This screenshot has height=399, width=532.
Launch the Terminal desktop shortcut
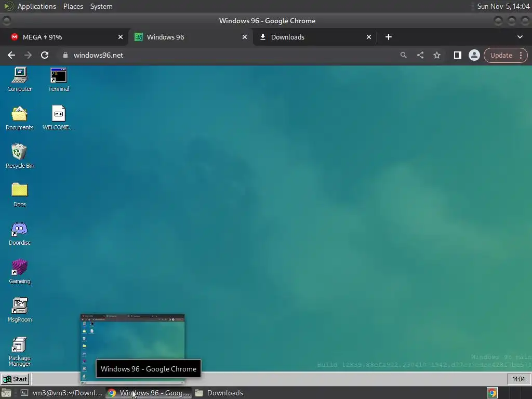[58, 79]
